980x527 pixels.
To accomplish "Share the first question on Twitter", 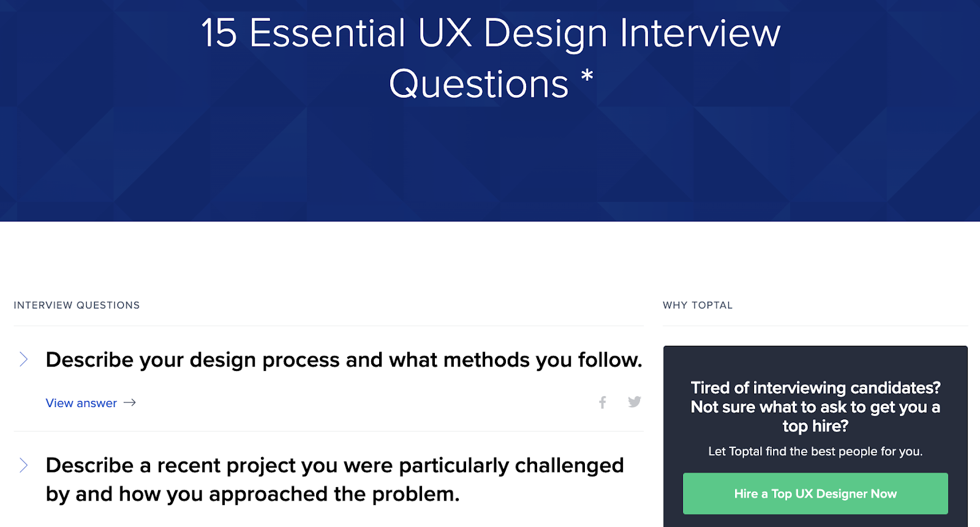I will click(635, 402).
